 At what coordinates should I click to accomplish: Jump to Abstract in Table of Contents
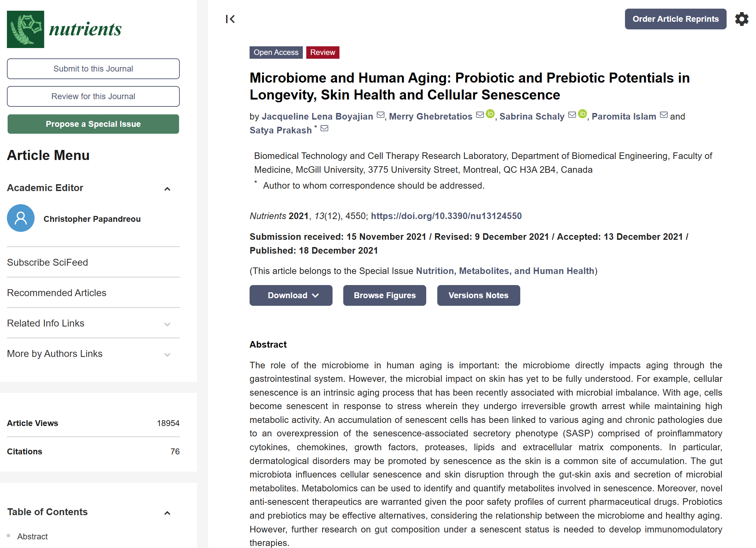click(x=32, y=537)
